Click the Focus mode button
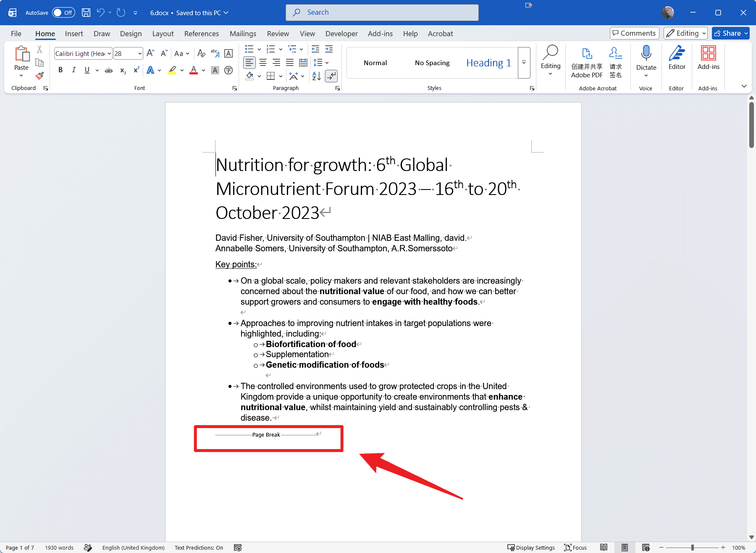This screenshot has height=553, width=756. [575, 548]
